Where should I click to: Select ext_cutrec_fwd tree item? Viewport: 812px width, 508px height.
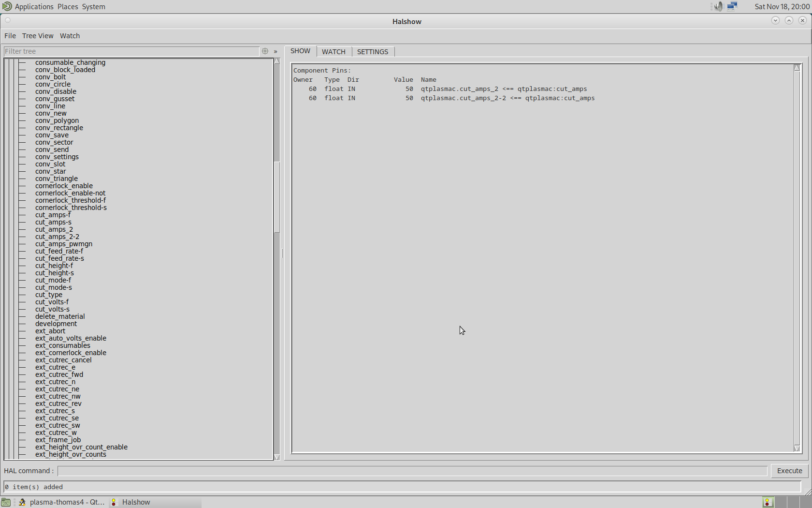[59, 374]
